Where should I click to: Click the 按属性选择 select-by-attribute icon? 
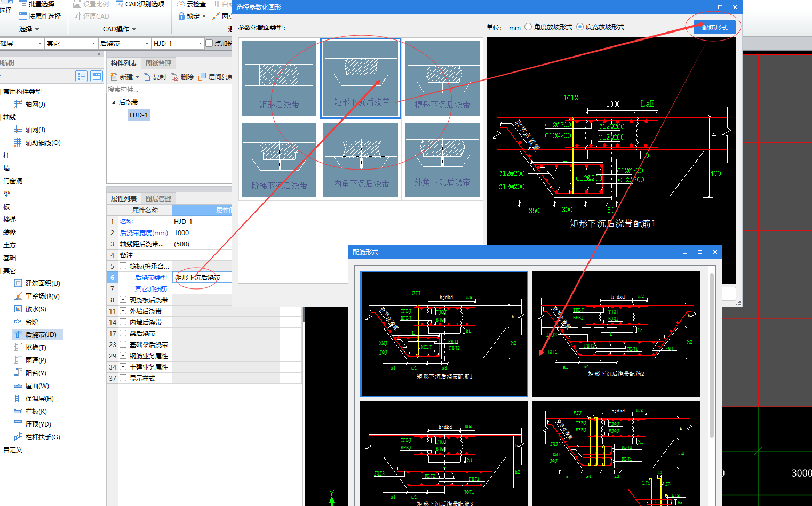23,16
